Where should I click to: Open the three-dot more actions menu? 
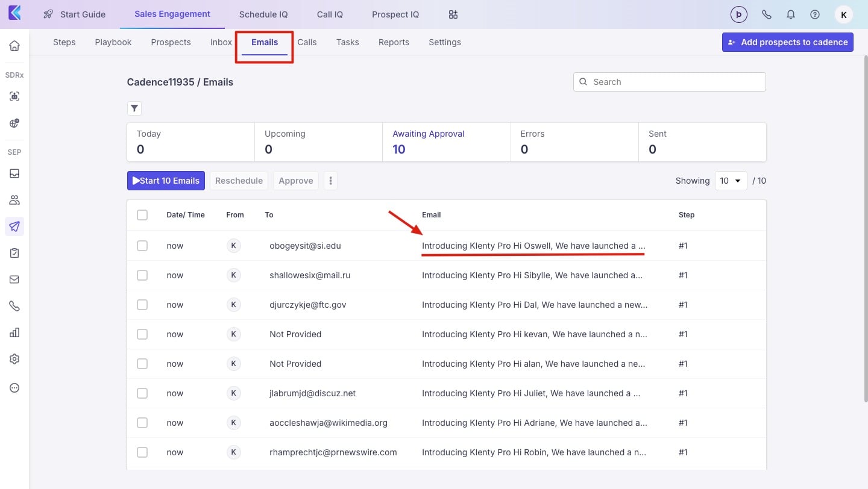(330, 181)
